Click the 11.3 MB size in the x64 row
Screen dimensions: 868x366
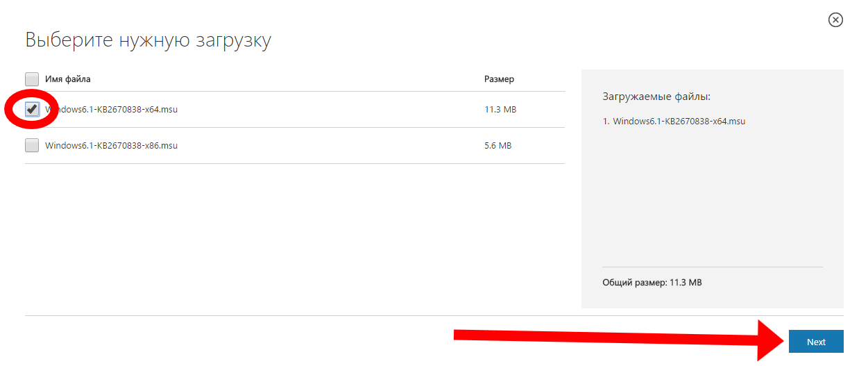[x=500, y=109]
